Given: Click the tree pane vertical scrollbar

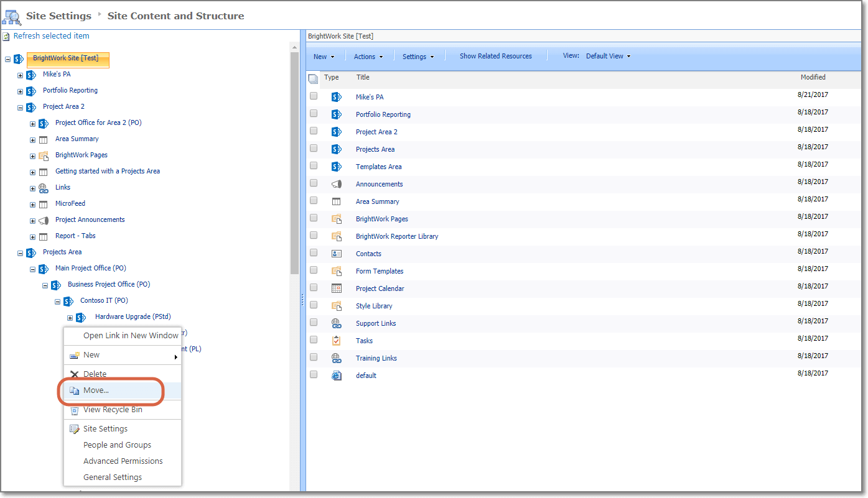Looking at the screenshot, I should (x=294, y=163).
